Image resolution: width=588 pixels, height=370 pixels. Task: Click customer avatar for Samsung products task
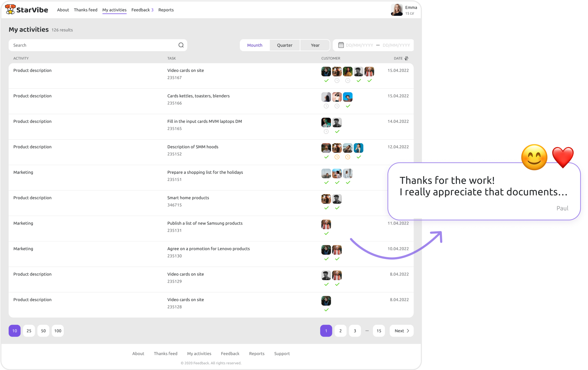point(326,225)
